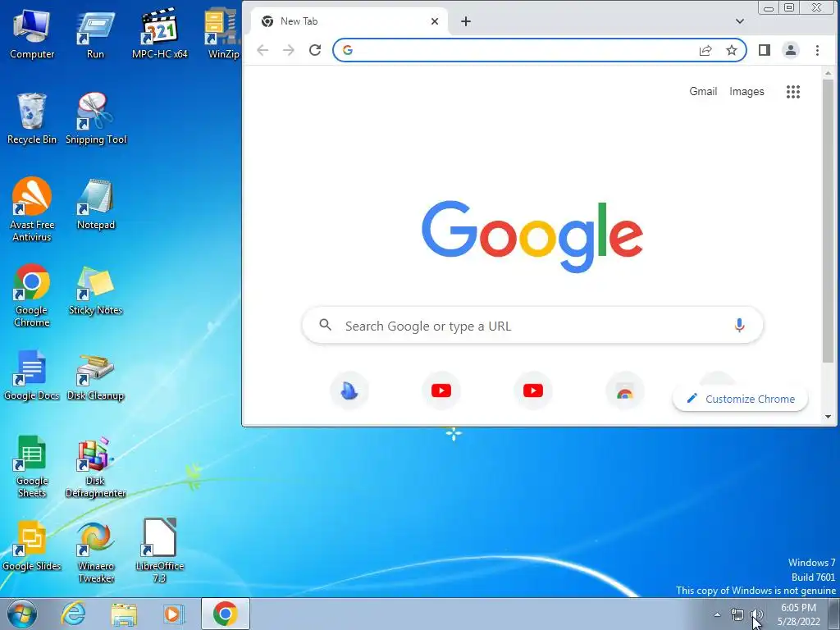Viewport: 840px width, 630px height.
Task: Select the Google Sheets desktop icon
Action: tap(32, 466)
